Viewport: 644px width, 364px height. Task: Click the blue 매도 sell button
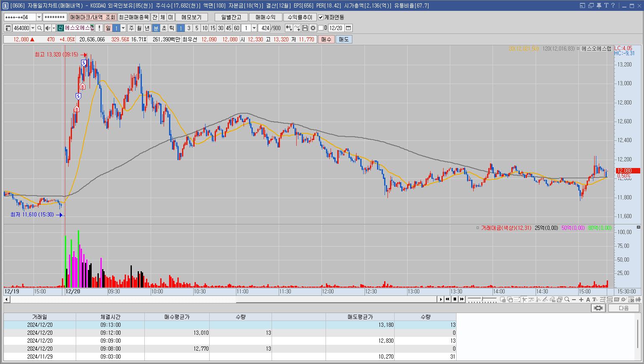[x=344, y=39]
